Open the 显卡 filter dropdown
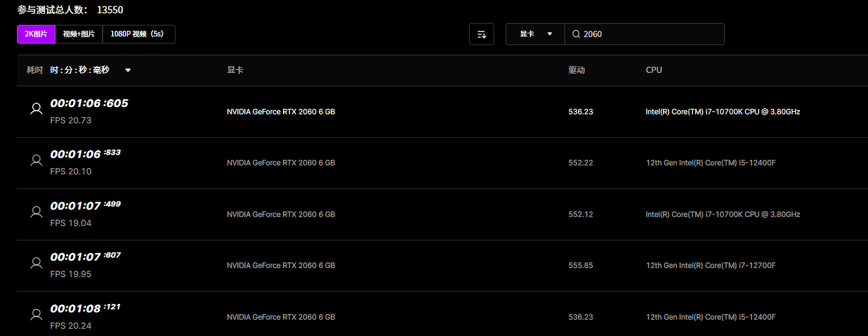868x336 pixels. pos(535,34)
